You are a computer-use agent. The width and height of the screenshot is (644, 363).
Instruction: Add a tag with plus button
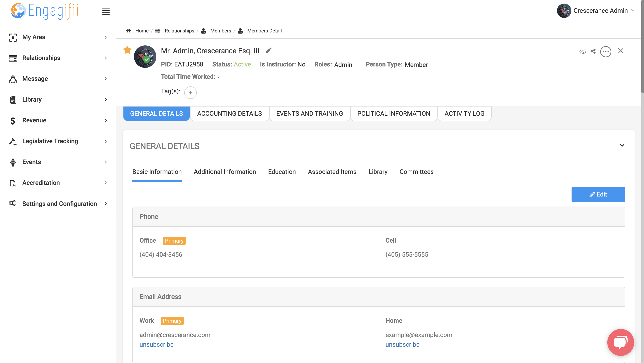coord(190,93)
